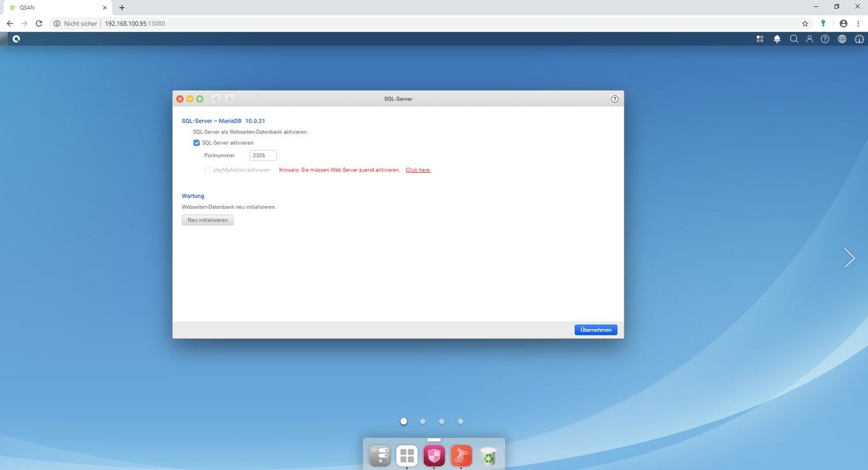Reload the page in Chrome
868x470 pixels.
(x=39, y=24)
